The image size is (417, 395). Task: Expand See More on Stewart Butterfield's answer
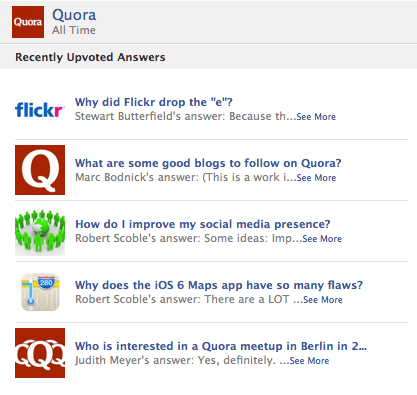316,117
